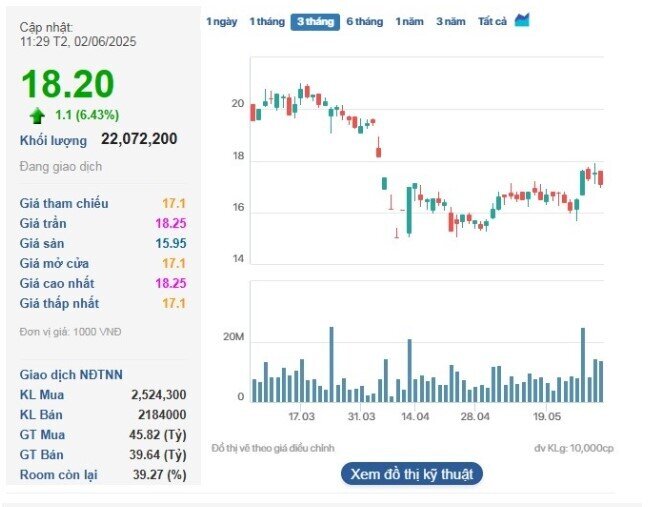Click the Room còn lại percentage value

click(x=160, y=475)
